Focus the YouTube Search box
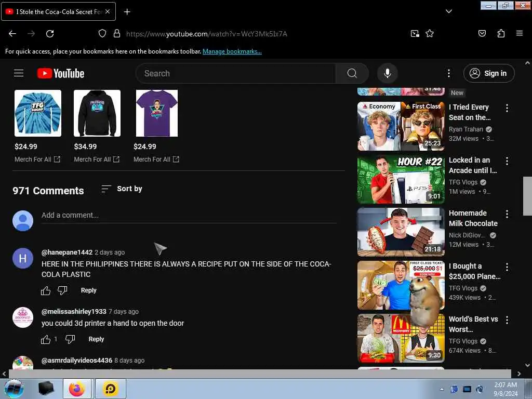 (236, 73)
